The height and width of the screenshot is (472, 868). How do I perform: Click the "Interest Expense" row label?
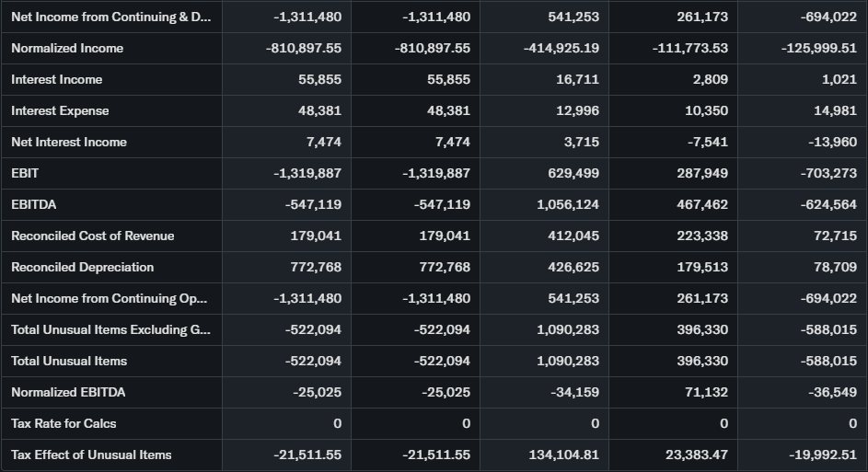(60, 110)
